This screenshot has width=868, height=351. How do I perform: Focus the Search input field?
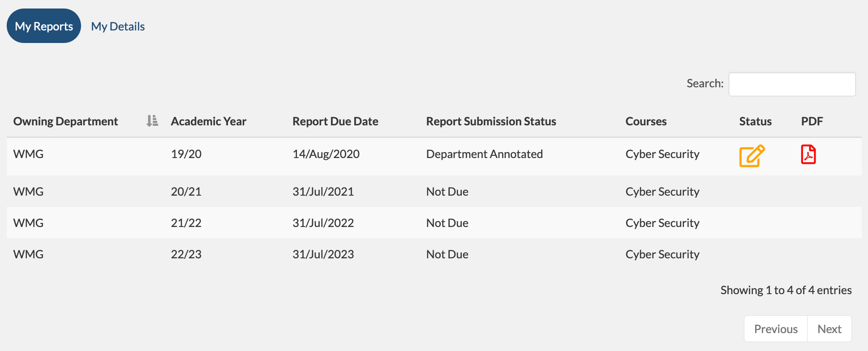(x=792, y=84)
